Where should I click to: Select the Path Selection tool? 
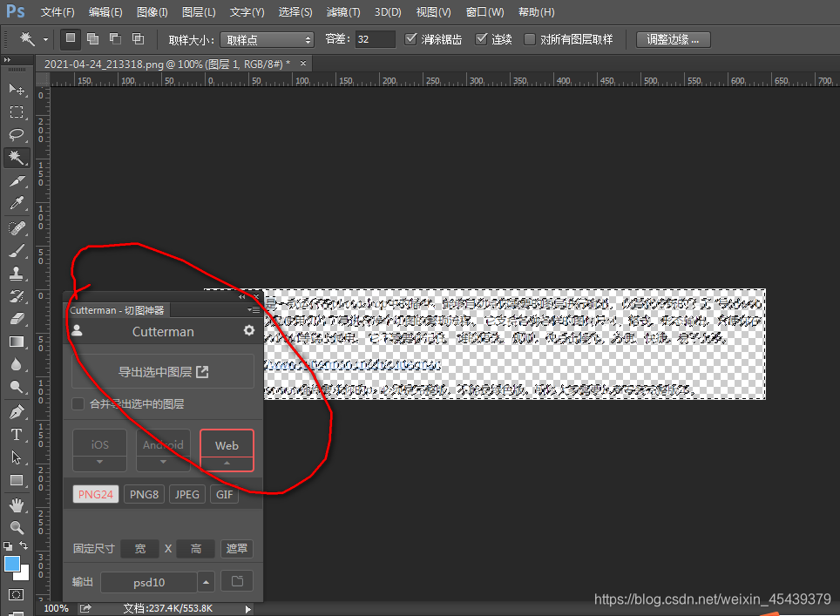17,457
